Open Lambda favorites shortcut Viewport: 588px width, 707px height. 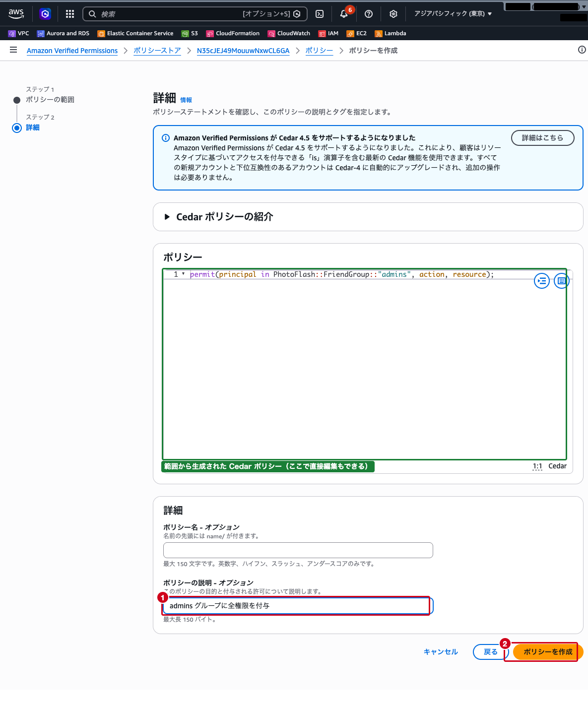point(391,33)
